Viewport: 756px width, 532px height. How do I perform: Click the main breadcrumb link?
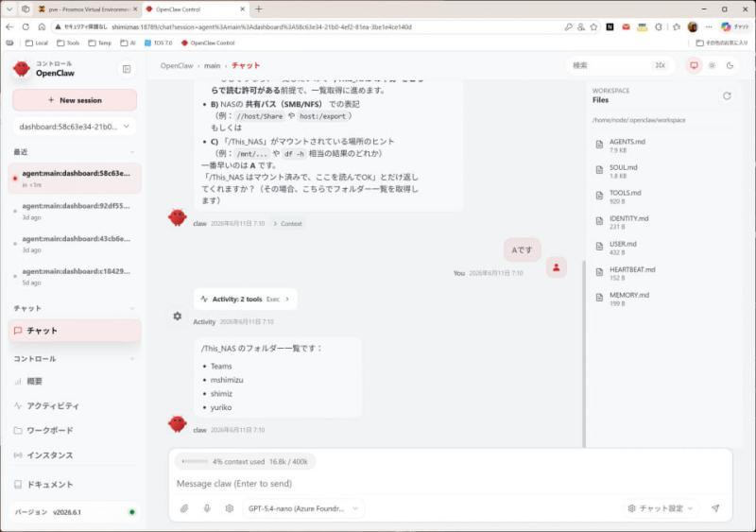(x=212, y=65)
